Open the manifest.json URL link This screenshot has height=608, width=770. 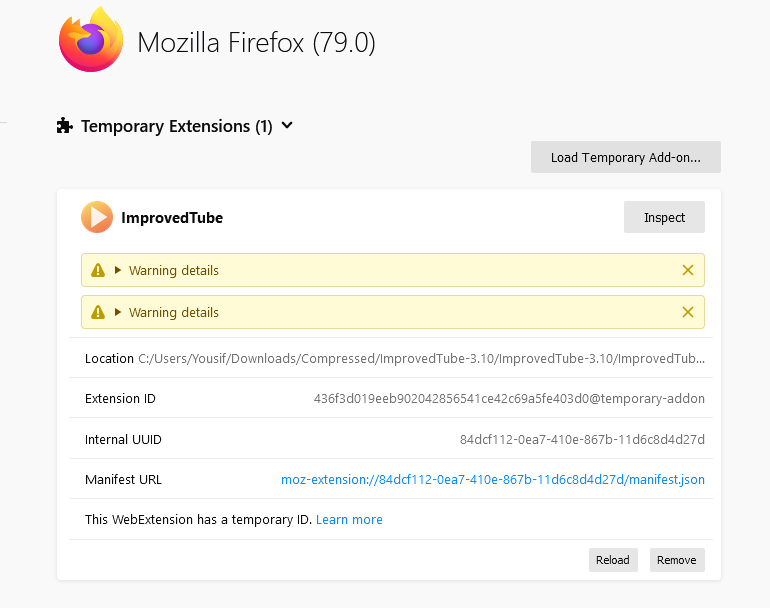(x=492, y=479)
